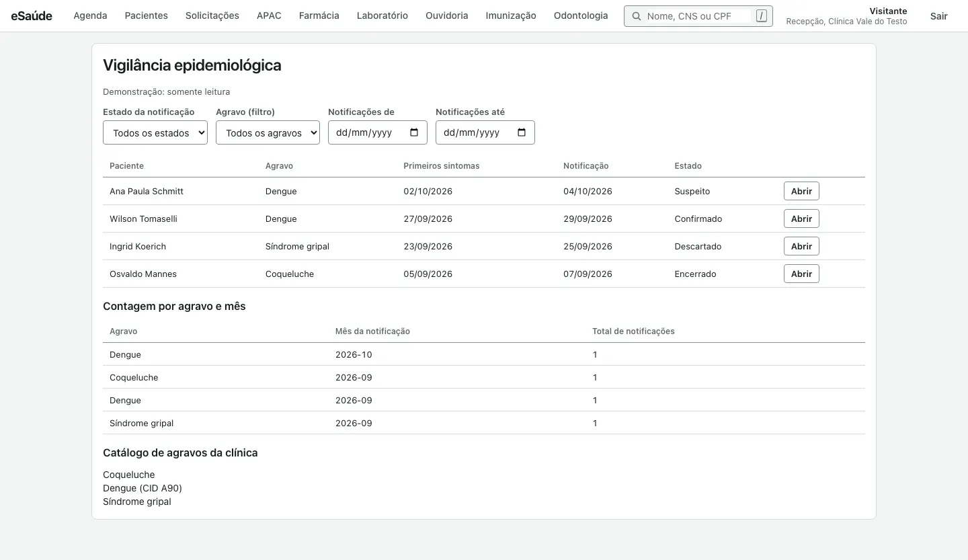Click the Descartado status cell
This screenshot has width=968, height=560.
(698, 246)
